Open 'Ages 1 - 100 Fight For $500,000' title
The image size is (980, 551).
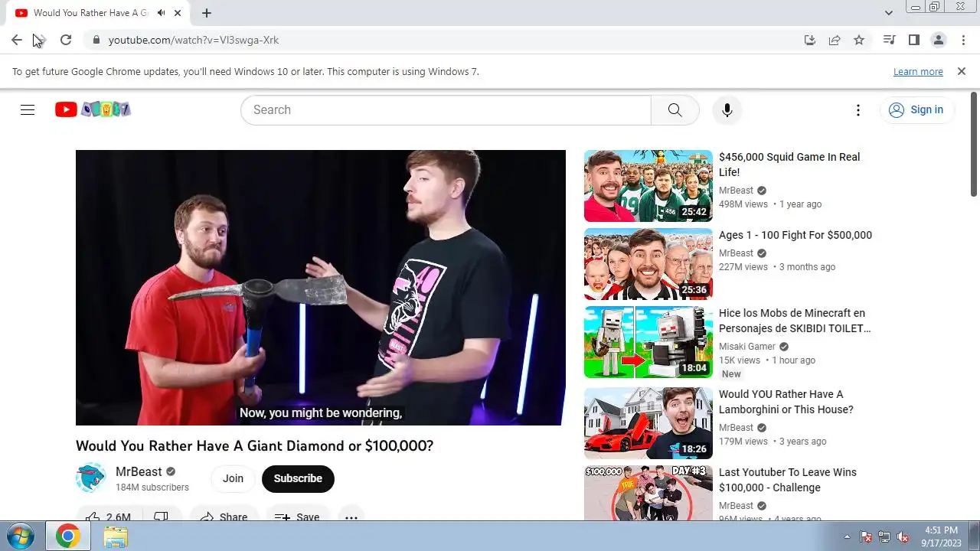[795, 235]
